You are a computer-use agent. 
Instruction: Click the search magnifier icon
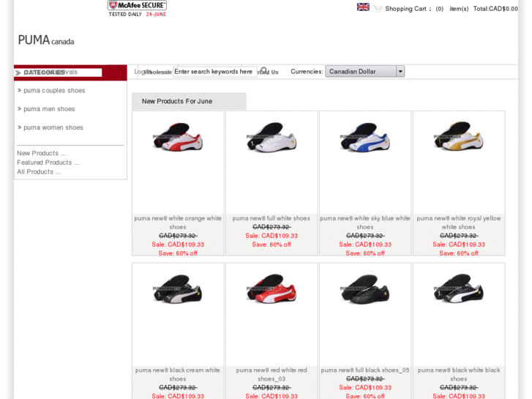[264, 71]
